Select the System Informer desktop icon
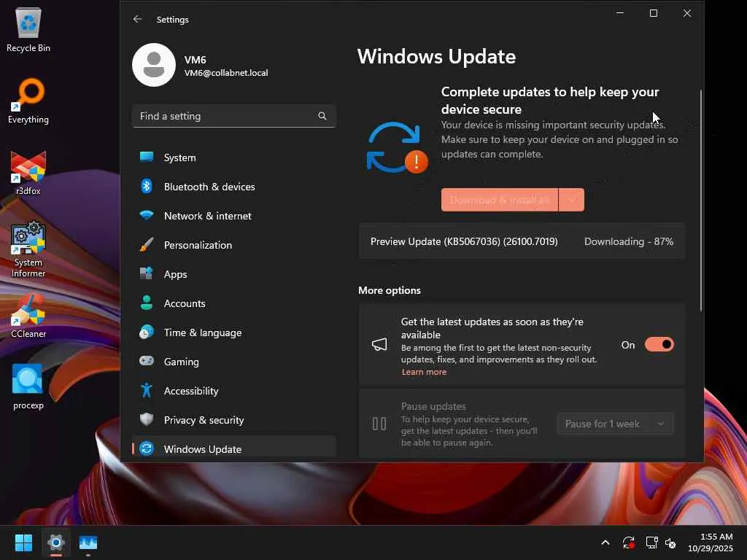747x560 pixels. (28, 249)
